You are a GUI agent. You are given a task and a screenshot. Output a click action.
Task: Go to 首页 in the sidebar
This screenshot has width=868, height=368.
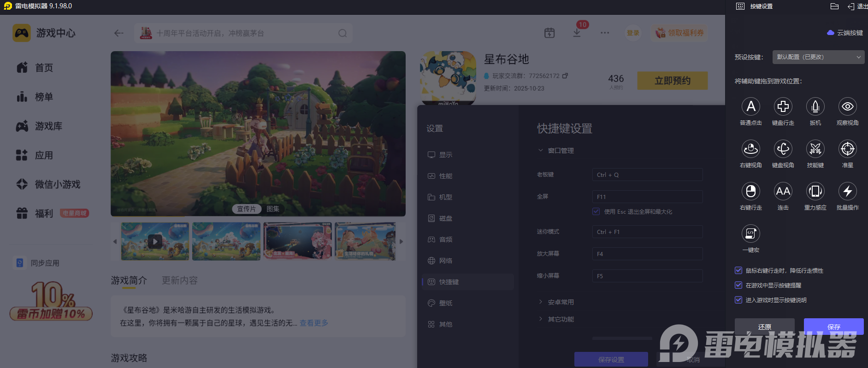[35, 68]
